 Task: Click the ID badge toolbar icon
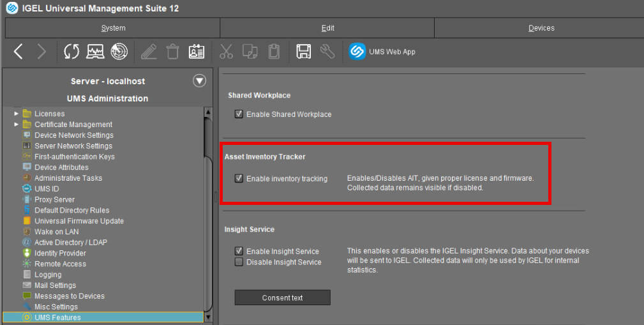pyautogui.click(x=197, y=52)
